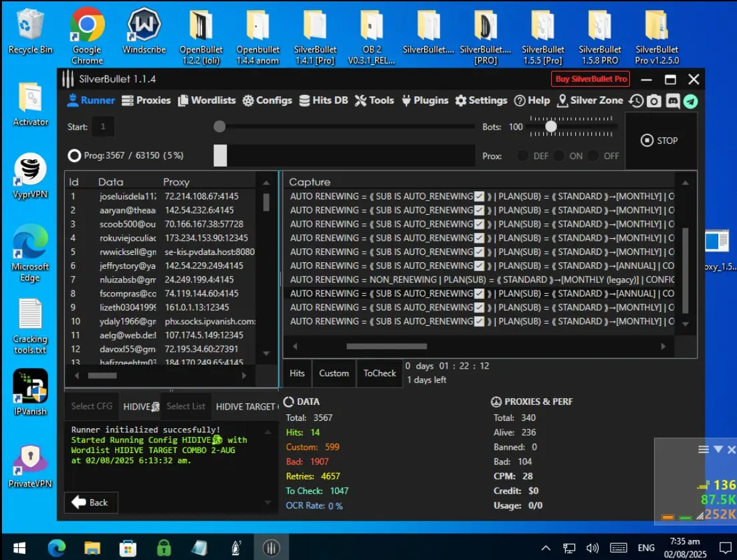Screen dimensions: 737x560
Task: Open the Microsoft Edge desktop shortcut
Action: 30,253
